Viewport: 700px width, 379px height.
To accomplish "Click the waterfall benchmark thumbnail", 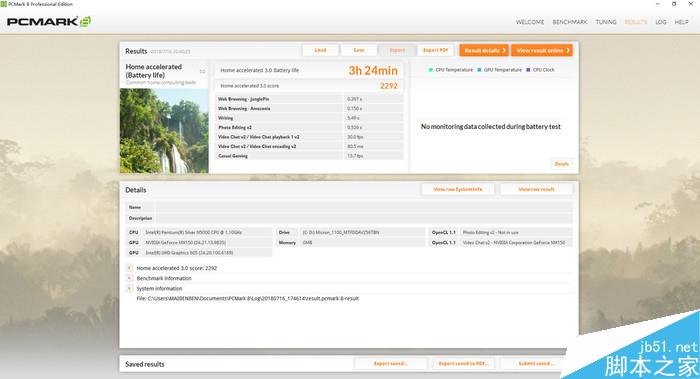I will pyautogui.click(x=164, y=131).
